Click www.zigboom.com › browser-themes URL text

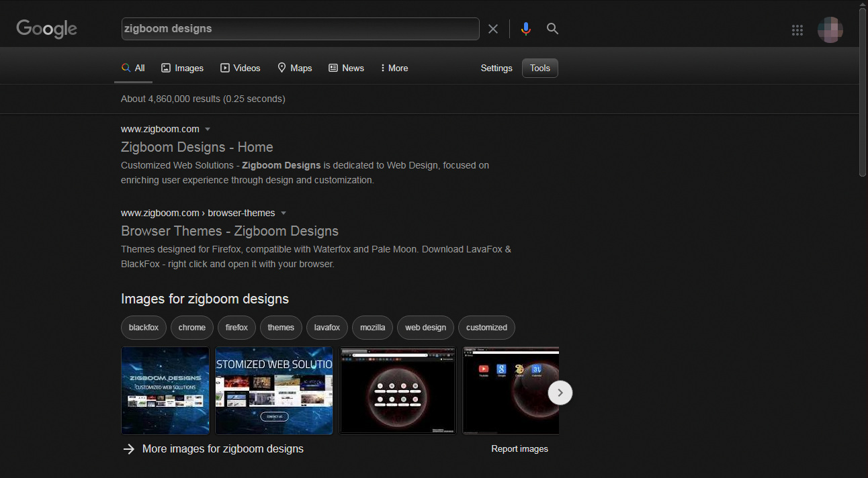point(198,213)
